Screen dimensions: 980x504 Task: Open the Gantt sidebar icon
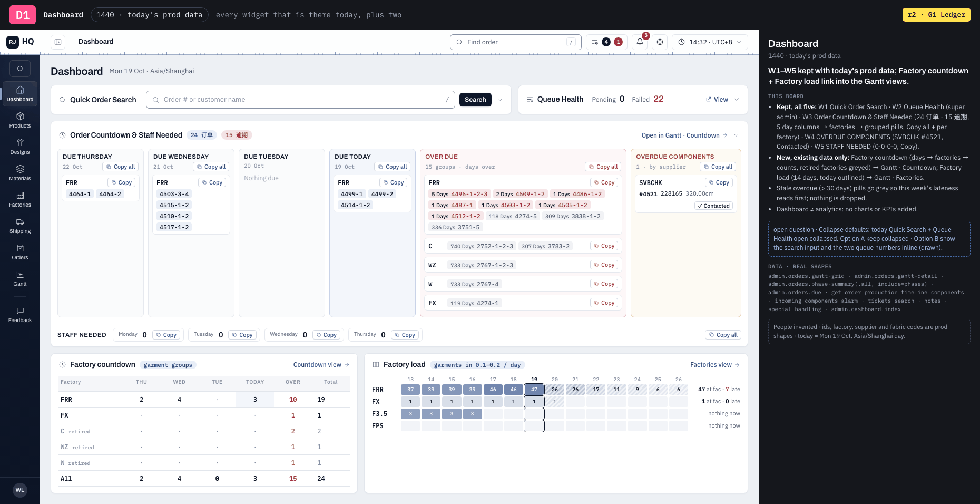[x=20, y=278]
